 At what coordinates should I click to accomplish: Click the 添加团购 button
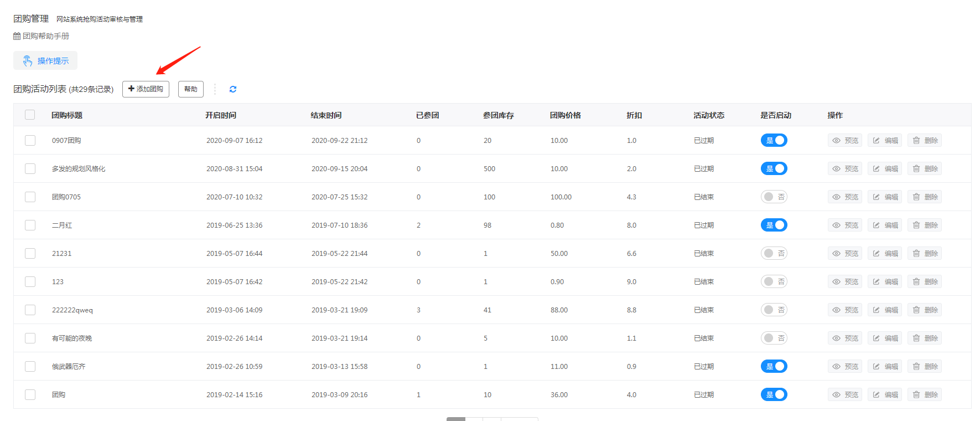point(146,89)
